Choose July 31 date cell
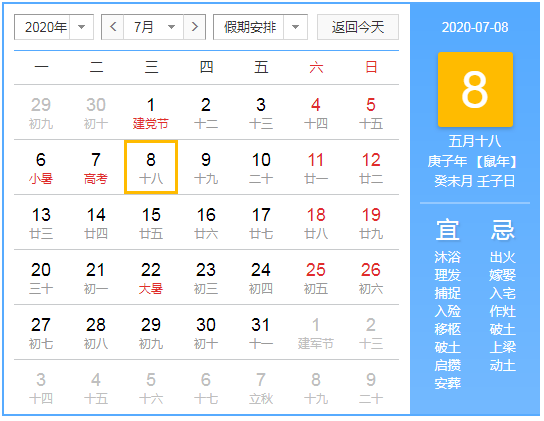This screenshot has width=544, height=421. tap(261, 332)
